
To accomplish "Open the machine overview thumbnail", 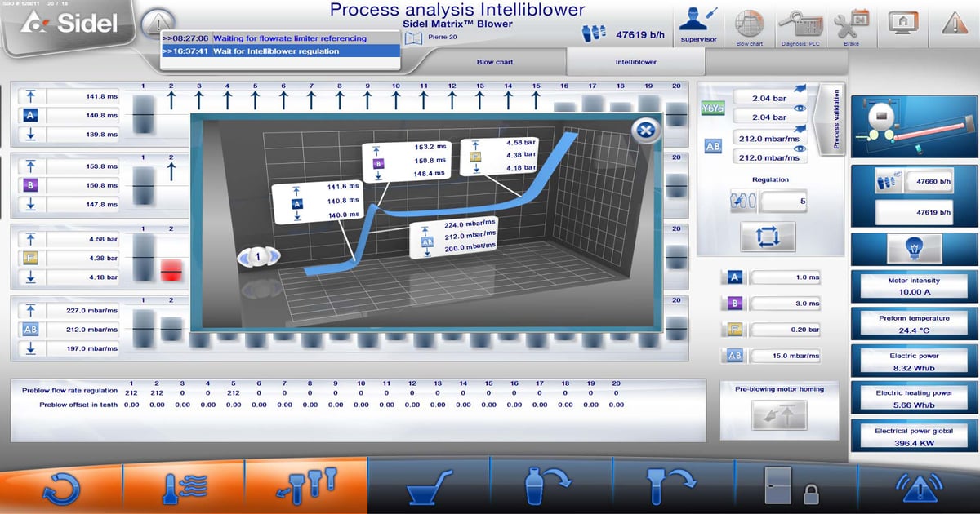I will [912, 126].
